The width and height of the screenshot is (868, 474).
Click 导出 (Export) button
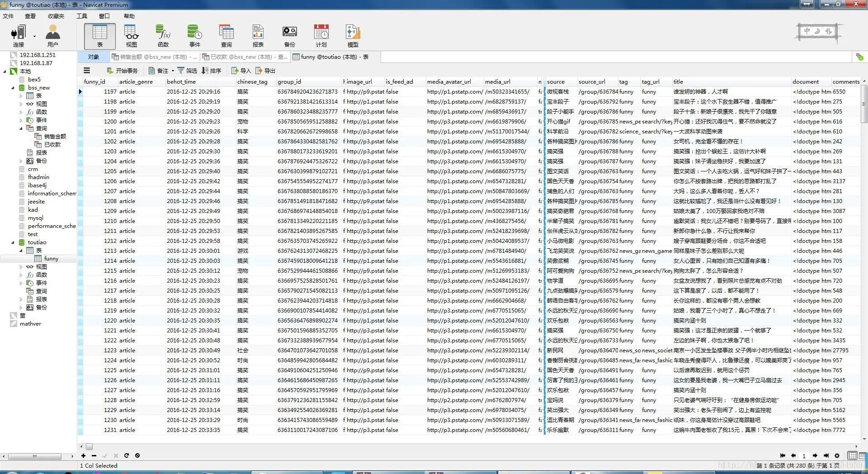click(265, 71)
